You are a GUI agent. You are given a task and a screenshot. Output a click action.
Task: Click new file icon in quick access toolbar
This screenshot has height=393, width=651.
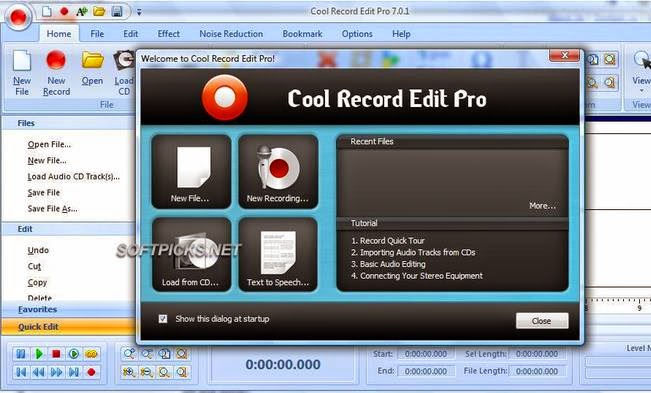[x=47, y=12]
